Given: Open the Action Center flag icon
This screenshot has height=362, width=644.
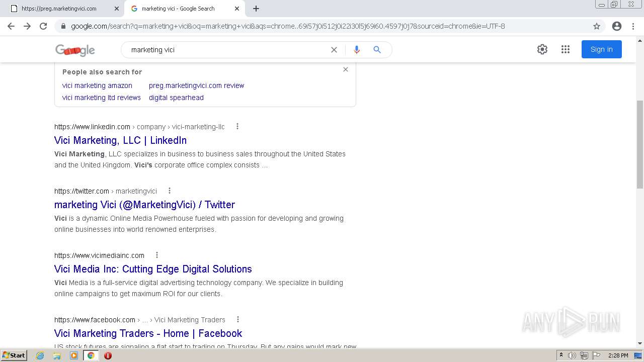Looking at the screenshot, I should tap(596, 355).
